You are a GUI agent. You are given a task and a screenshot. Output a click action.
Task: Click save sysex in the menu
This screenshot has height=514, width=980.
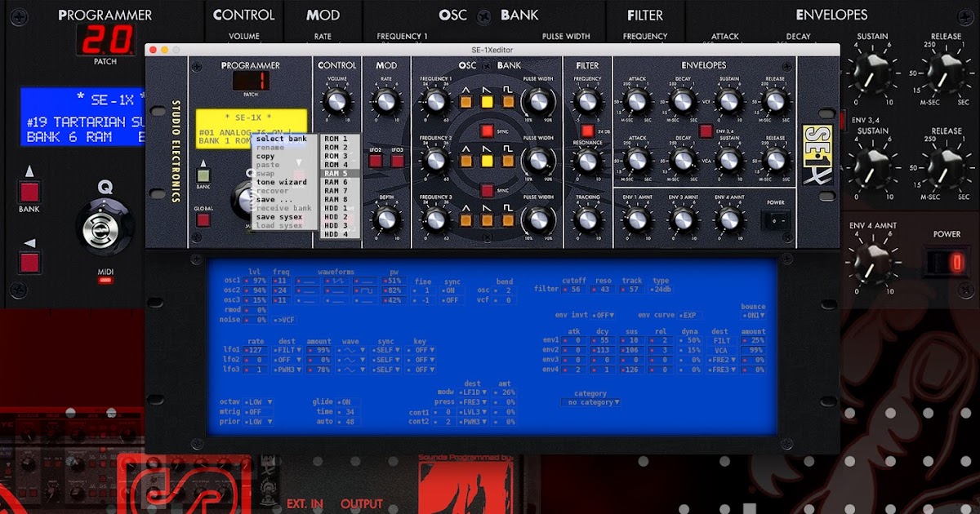point(280,217)
